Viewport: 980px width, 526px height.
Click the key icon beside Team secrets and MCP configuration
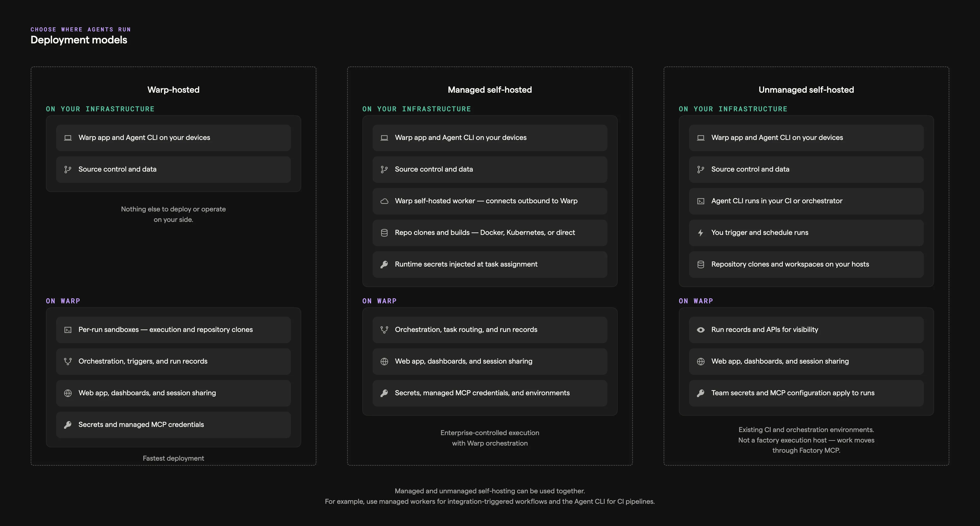tap(701, 393)
